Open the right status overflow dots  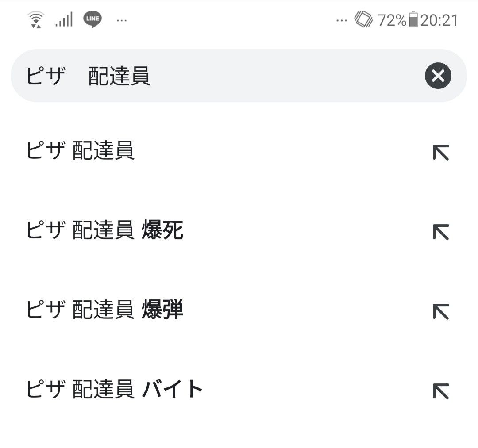(x=341, y=21)
